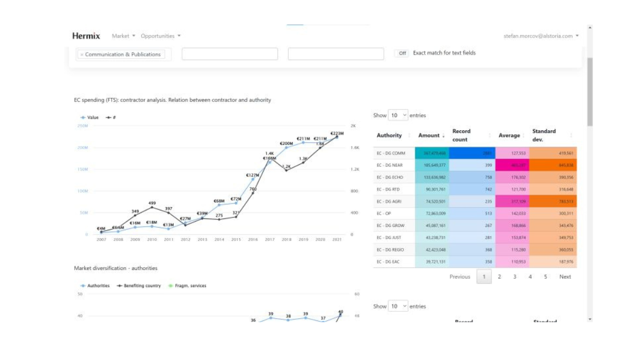The height and width of the screenshot is (337, 644).
Task: Toggle Exact match for text fields switch
Action: pyautogui.click(x=402, y=53)
